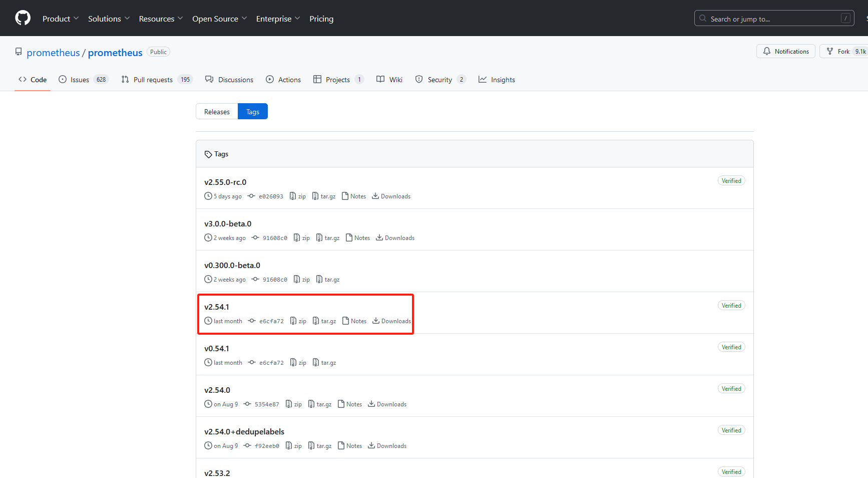Open the prometheus repository link
The height and width of the screenshot is (478, 868).
point(115,53)
